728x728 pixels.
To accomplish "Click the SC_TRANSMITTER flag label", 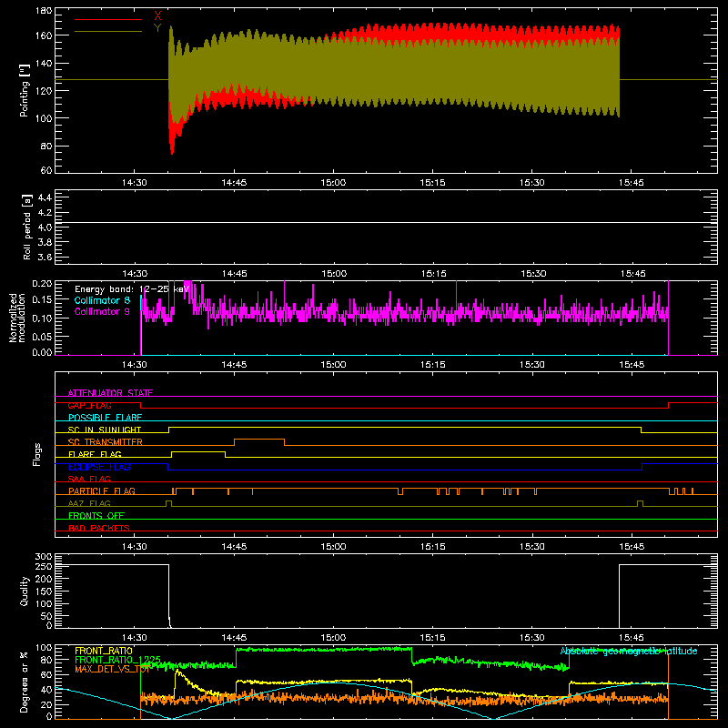I will point(106,442).
